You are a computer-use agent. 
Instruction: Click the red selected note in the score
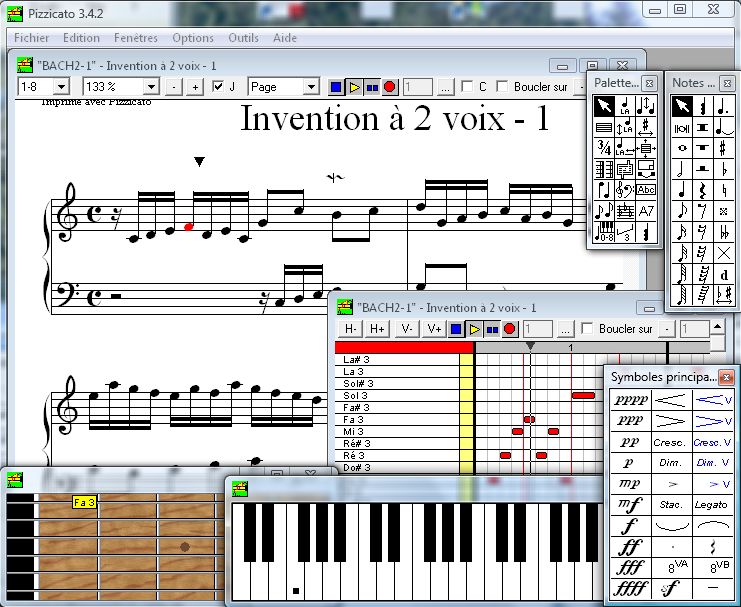pos(189,227)
